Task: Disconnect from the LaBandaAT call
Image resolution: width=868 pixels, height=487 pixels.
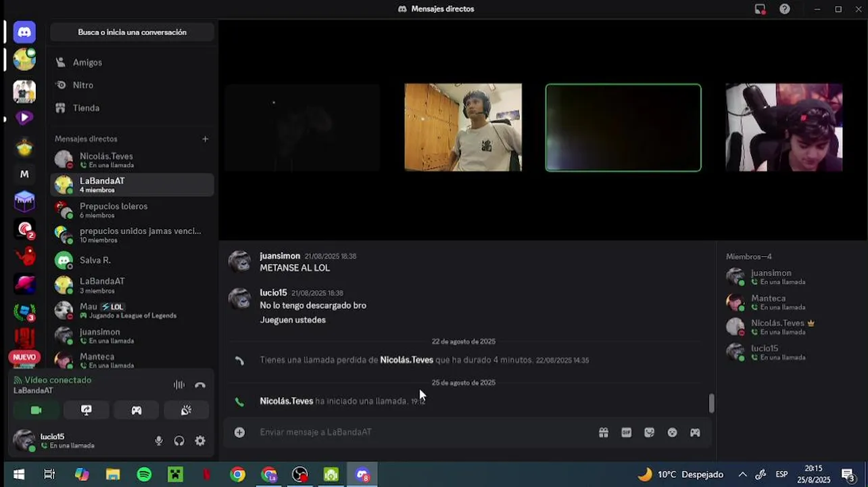Action: (200, 385)
